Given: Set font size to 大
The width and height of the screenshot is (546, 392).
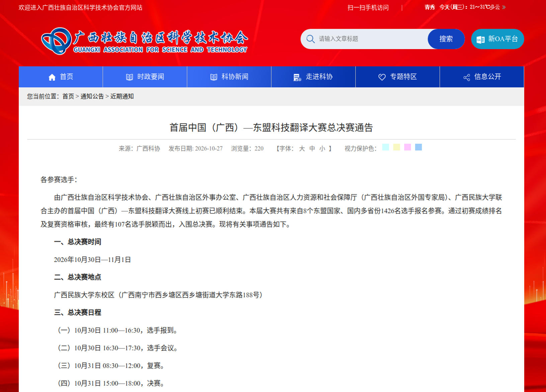Looking at the screenshot, I should 302,148.
